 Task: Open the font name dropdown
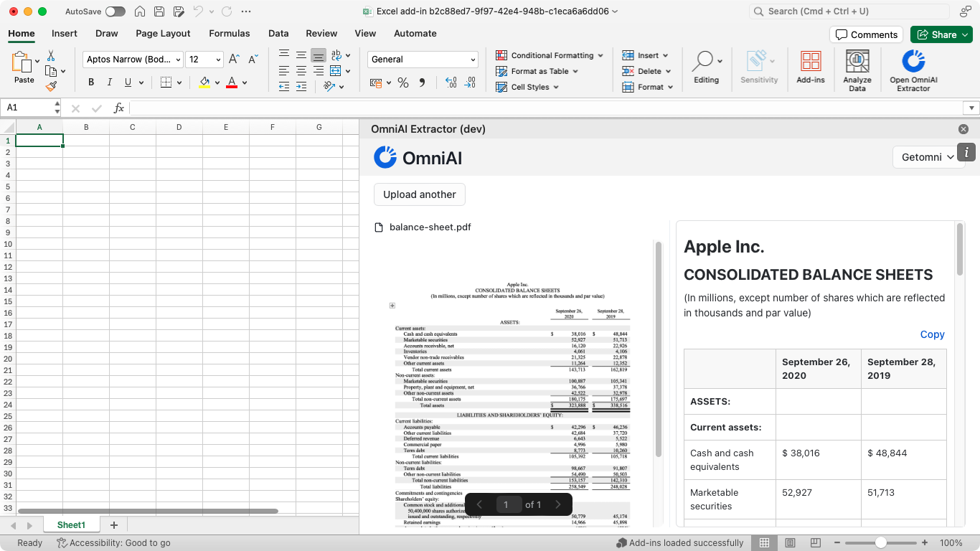133,60
